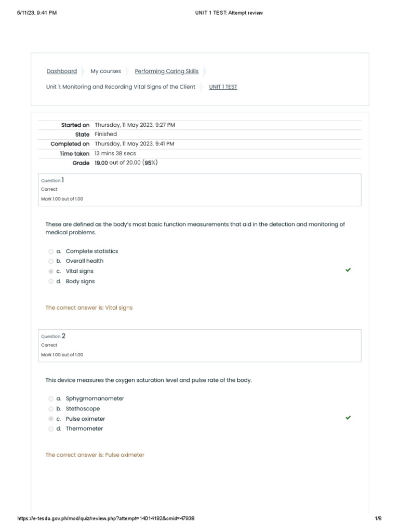Viewport: 399px width, 532px height.
Task: Click the Unit 1 Monitoring and Recording breadcrumb
Action: (x=121, y=87)
